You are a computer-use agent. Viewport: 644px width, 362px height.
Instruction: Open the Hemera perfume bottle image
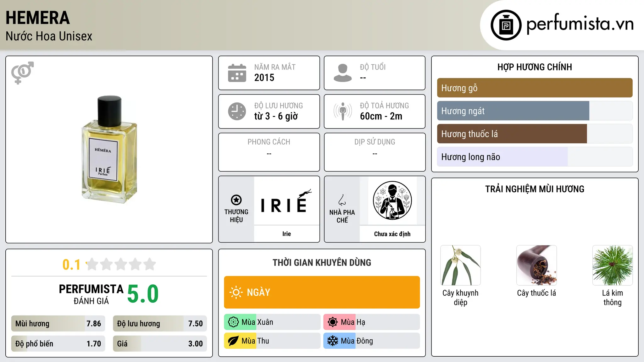109,149
